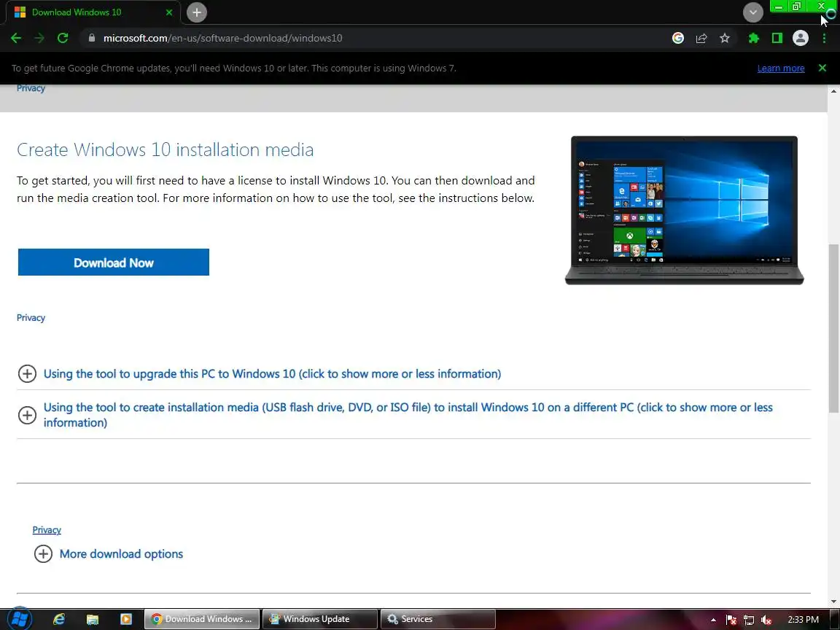840x630 pixels.
Task: Open Windows Media Player from taskbar
Action: tap(126, 619)
